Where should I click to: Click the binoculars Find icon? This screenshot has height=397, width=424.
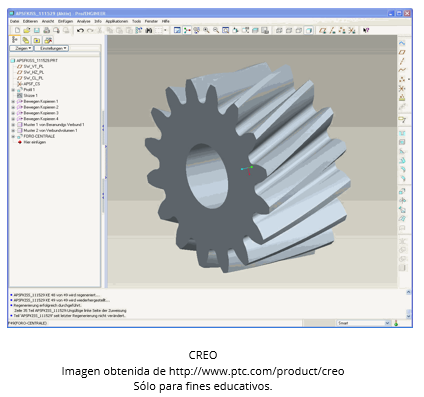click(149, 30)
